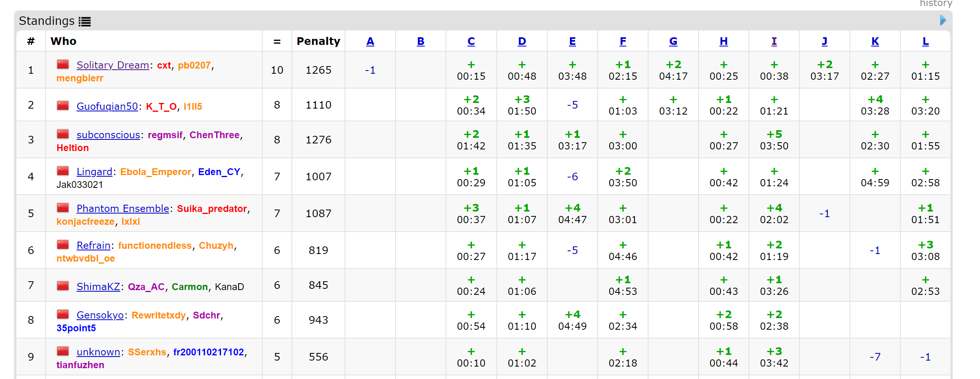Screen dimensions: 980x379
Task: Click the flag icon next to subconscious team
Action: coord(63,134)
